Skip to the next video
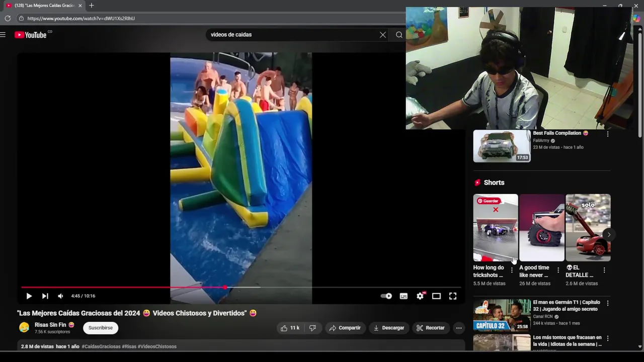Viewport: 644px width, 362px height. (45, 296)
